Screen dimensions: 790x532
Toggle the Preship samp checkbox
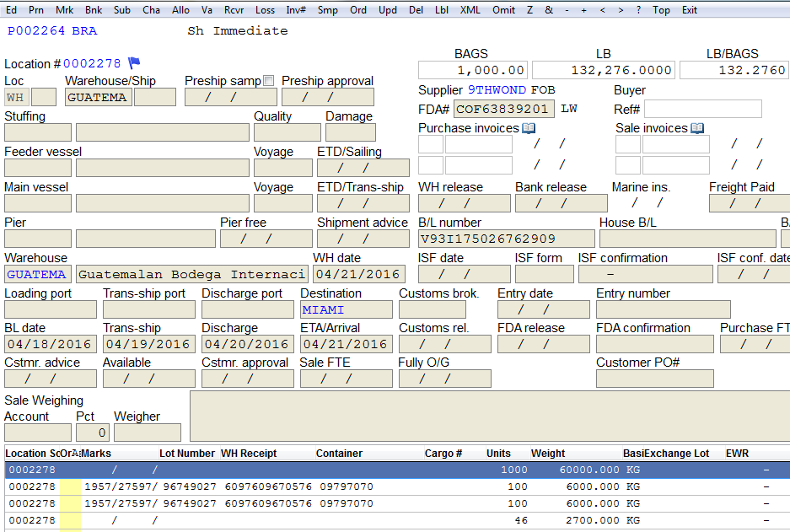tap(269, 81)
